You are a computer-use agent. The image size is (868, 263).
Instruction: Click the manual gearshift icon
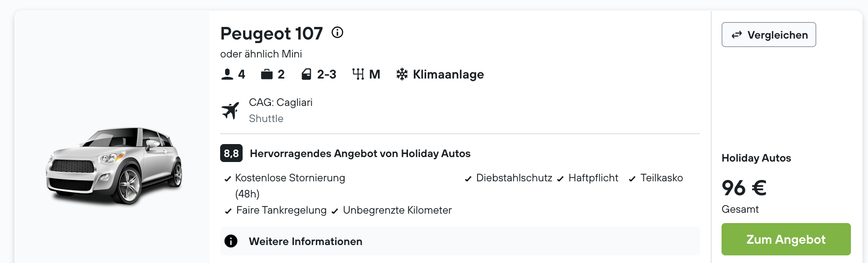[358, 74]
